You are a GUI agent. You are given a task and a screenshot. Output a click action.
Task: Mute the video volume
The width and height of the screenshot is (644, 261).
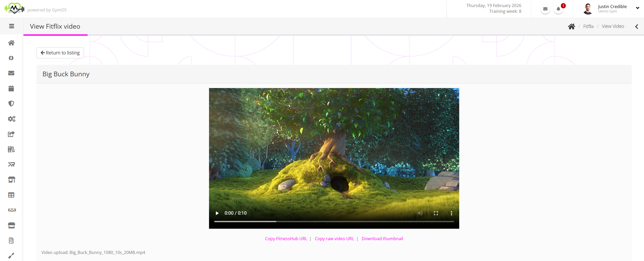(420, 213)
